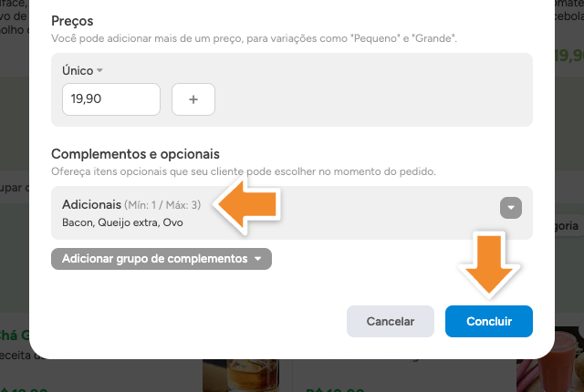Click the Bacon, Queijo extra, Ovo text
Image resolution: width=584 pixels, height=392 pixels.
point(122,222)
